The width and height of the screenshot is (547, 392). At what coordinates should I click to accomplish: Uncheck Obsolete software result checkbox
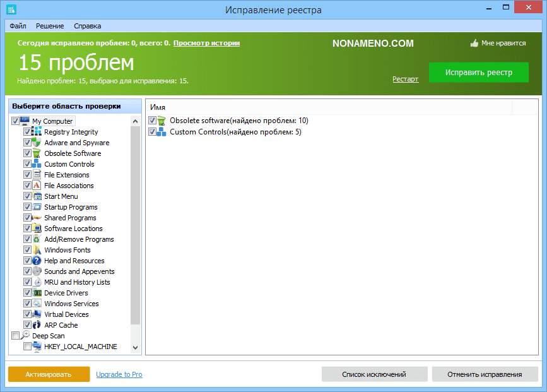pyautogui.click(x=152, y=121)
